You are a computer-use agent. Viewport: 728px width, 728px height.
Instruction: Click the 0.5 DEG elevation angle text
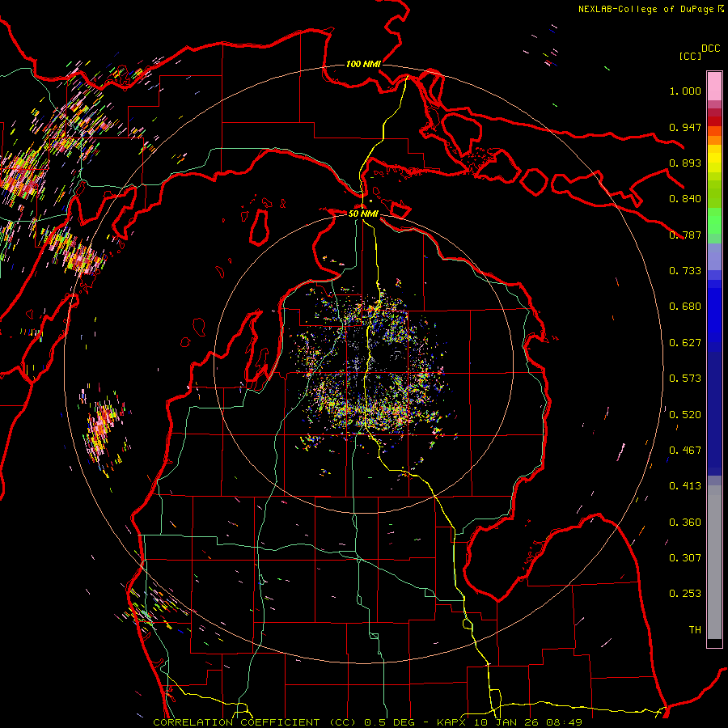click(390, 722)
